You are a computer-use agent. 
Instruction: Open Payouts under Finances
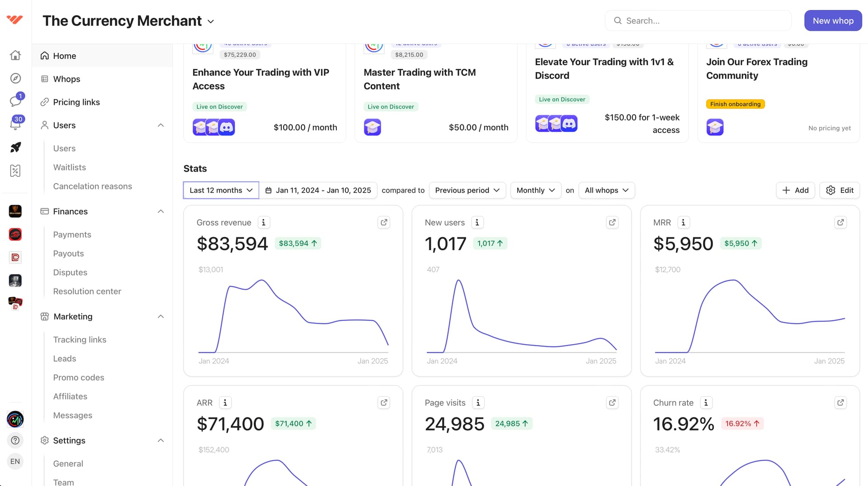click(68, 254)
